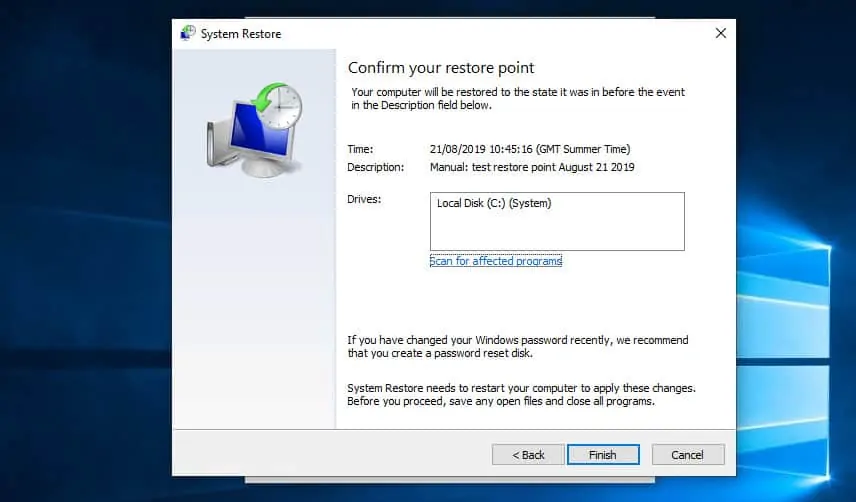Click the Drives: label
This screenshot has height=502, width=856.
point(364,200)
